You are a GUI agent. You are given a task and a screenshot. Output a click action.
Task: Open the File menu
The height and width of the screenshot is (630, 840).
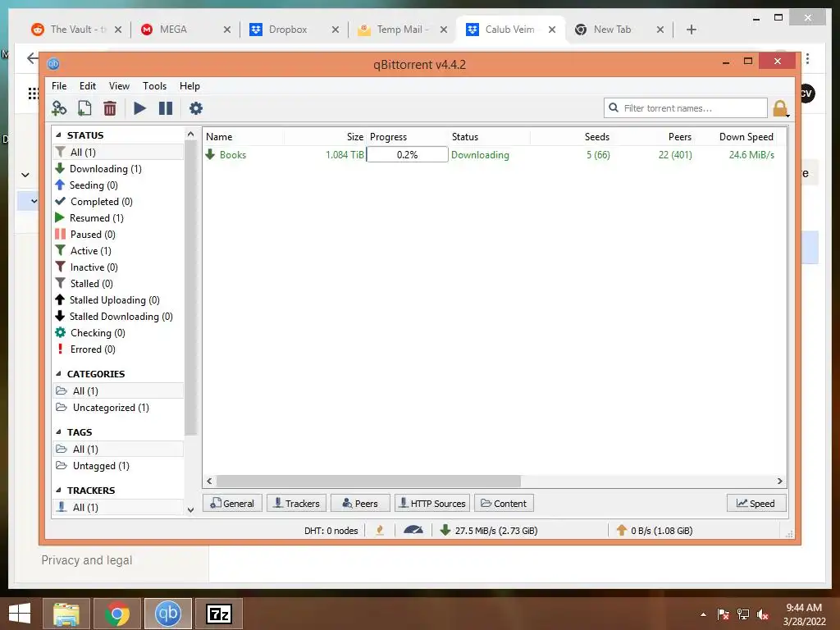[59, 85]
